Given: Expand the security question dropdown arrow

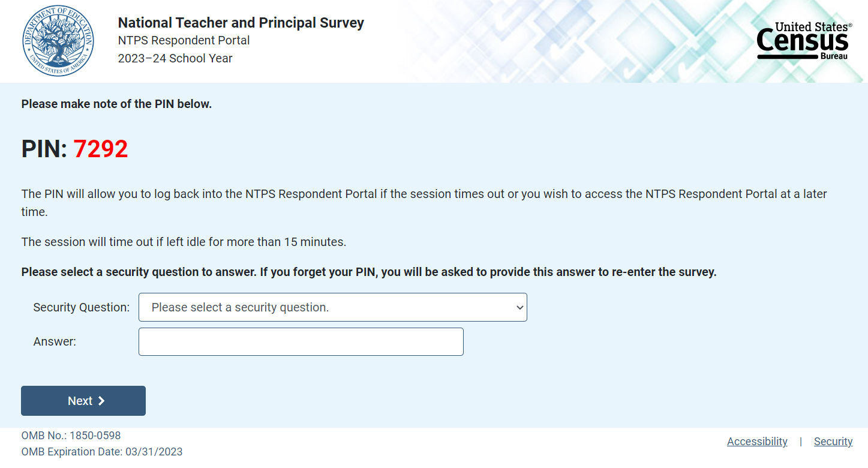Looking at the screenshot, I should 519,307.
